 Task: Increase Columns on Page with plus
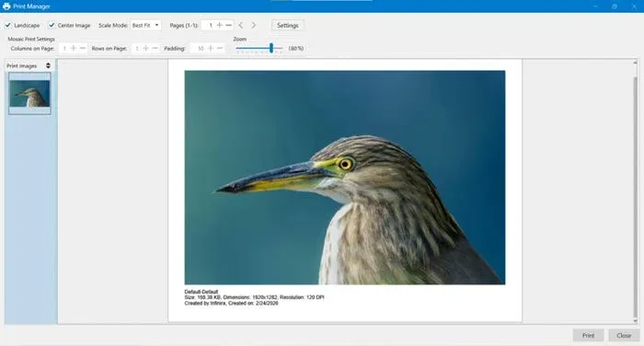click(74, 49)
